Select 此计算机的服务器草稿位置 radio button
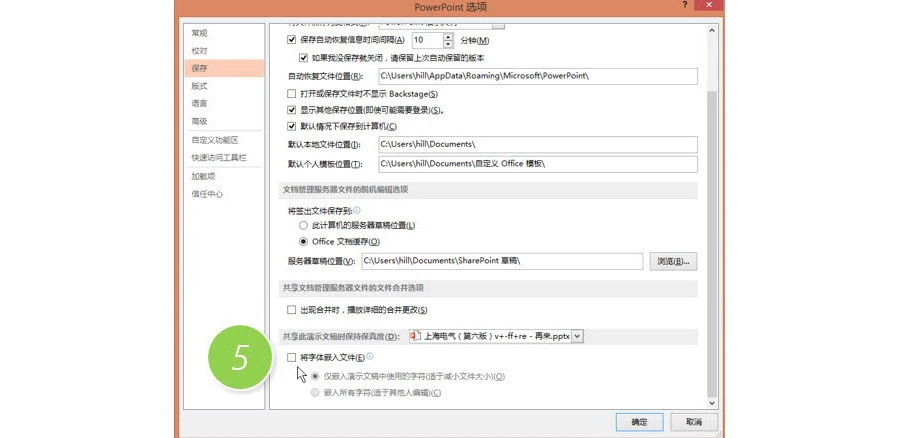The height and width of the screenshot is (438, 900). [304, 226]
